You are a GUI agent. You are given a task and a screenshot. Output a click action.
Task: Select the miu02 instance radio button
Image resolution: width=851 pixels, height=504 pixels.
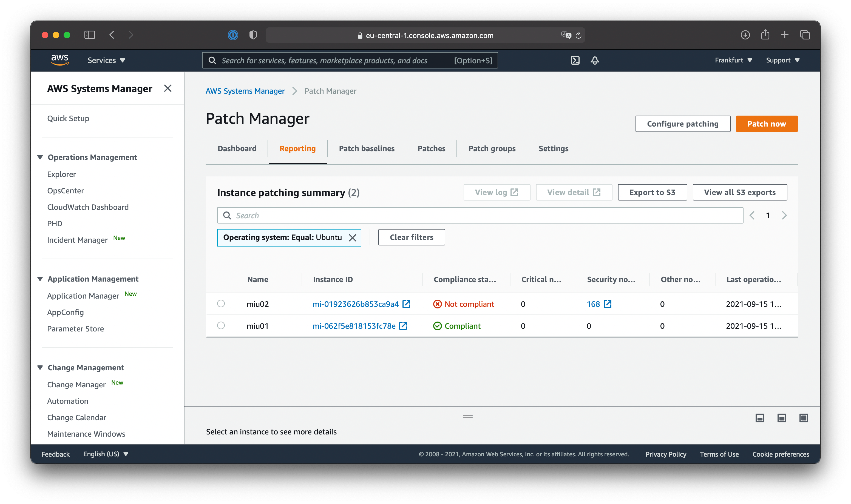pos(221,303)
